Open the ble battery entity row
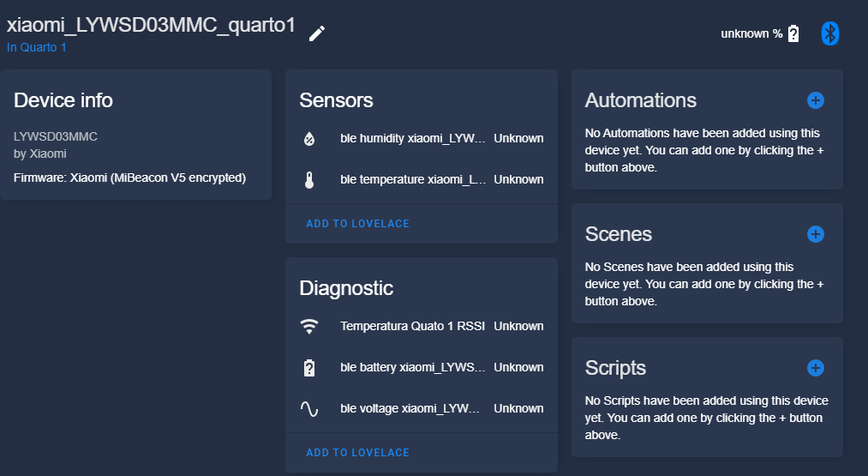868x476 pixels. pyautogui.click(x=422, y=367)
